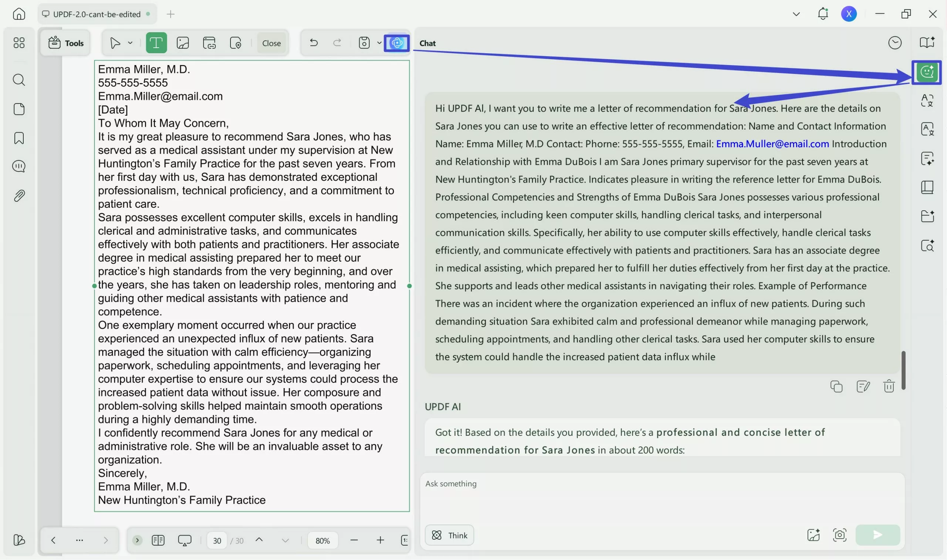
Task: Toggle two-page reading view
Action: point(158,540)
